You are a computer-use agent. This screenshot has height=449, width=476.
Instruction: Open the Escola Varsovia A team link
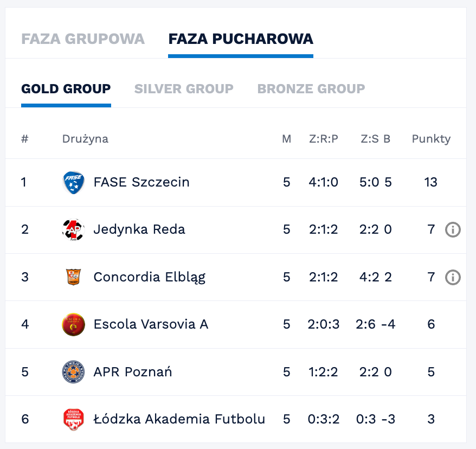(x=151, y=324)
